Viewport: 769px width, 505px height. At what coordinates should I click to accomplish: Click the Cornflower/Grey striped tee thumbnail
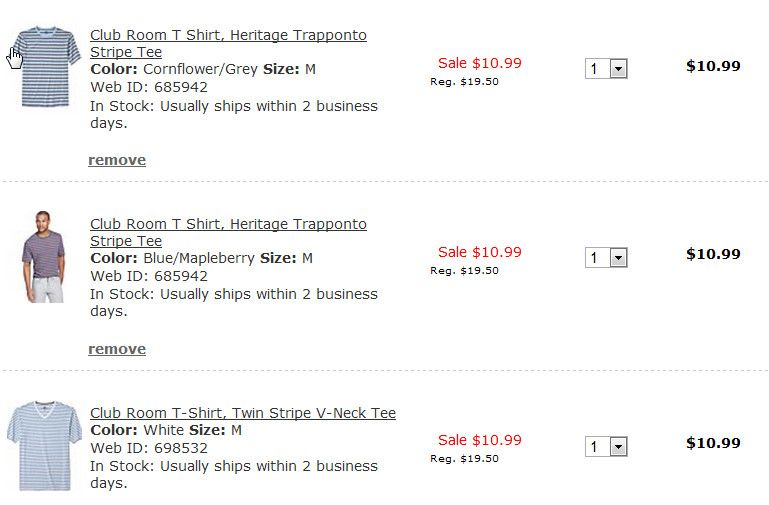[49, 67]
